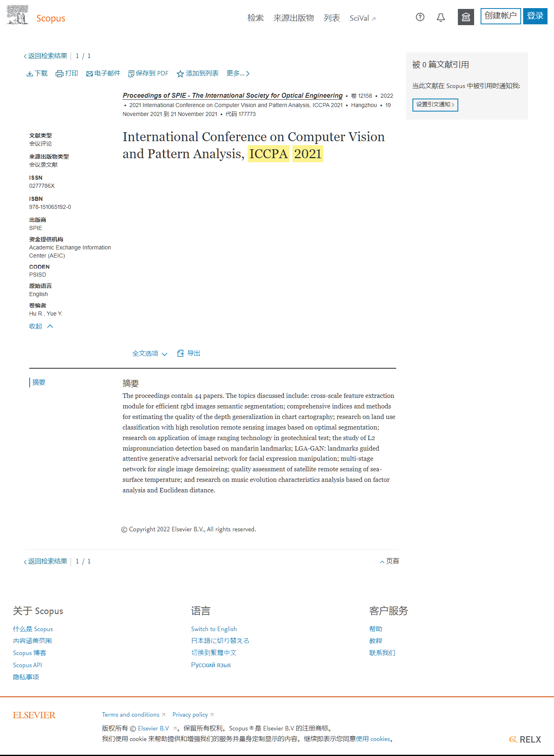The height and width of the screenshot is (756, 554).
Task: Select the 摘要 section tab
Action: click(39, 382)
